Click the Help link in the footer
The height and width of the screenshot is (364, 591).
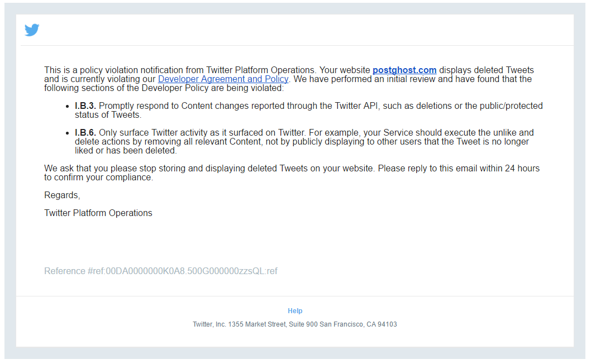click(x=295, y=311)
